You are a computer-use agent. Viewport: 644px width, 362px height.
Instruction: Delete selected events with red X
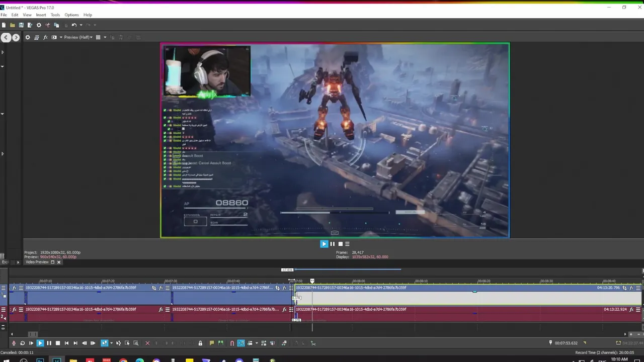pos(147,343)
